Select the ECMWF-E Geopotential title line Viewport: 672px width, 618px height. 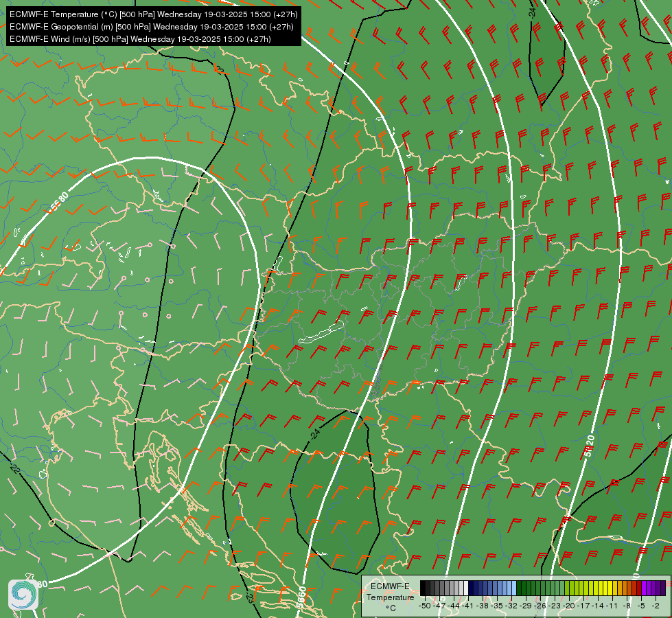151,27
